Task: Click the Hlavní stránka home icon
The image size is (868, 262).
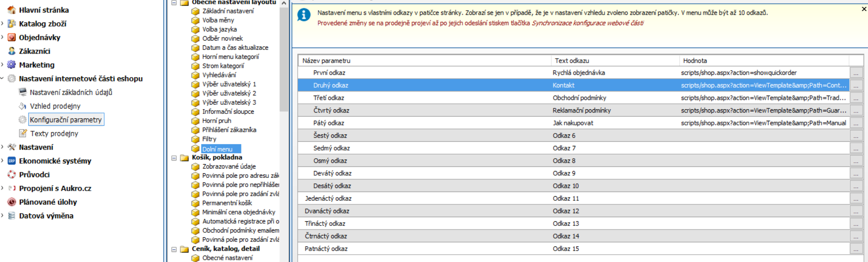Action: pos(12,10)
